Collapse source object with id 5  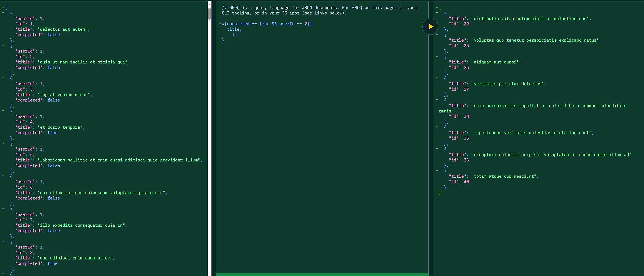coord(3,144)
